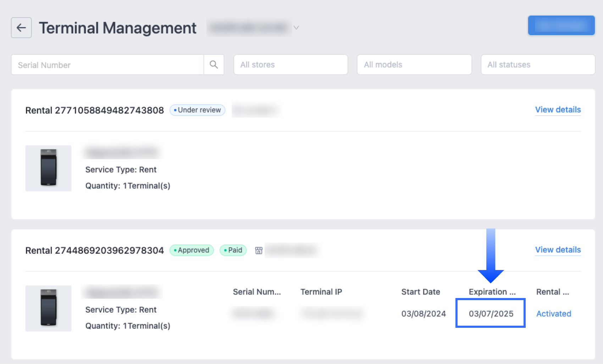Select terminal thumbnail in Approved rental

[x=48, y=308]
